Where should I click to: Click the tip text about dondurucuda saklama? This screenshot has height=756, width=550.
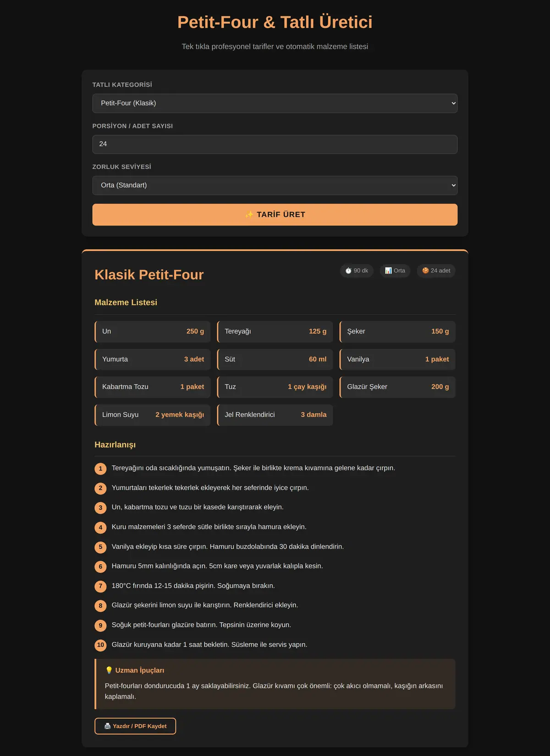tap(274, 691)
